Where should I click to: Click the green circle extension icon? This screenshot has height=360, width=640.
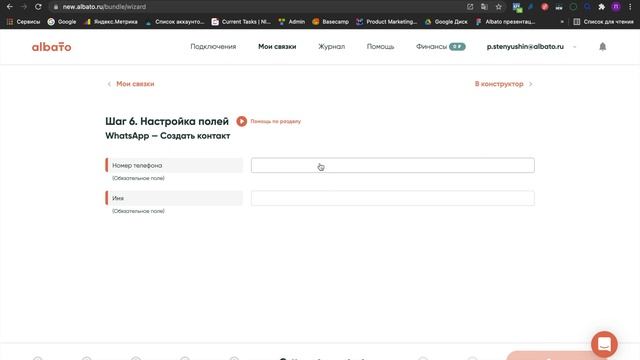click(573, 7)
